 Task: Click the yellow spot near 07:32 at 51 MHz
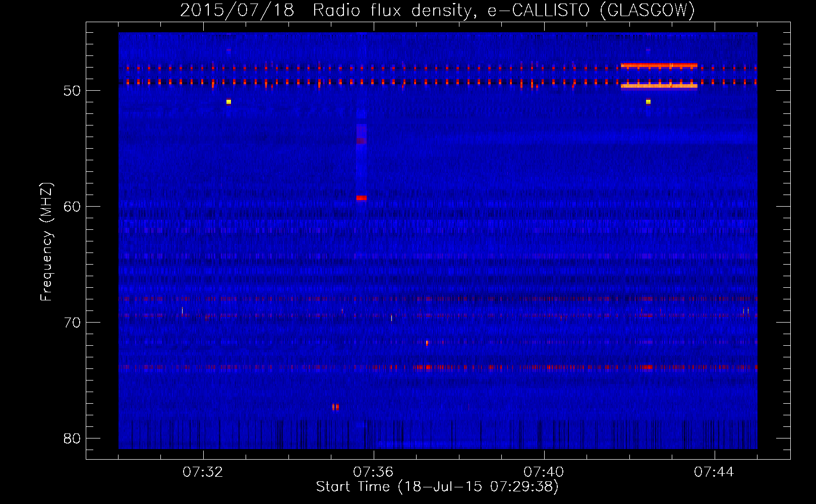click(x=228, y=102)
